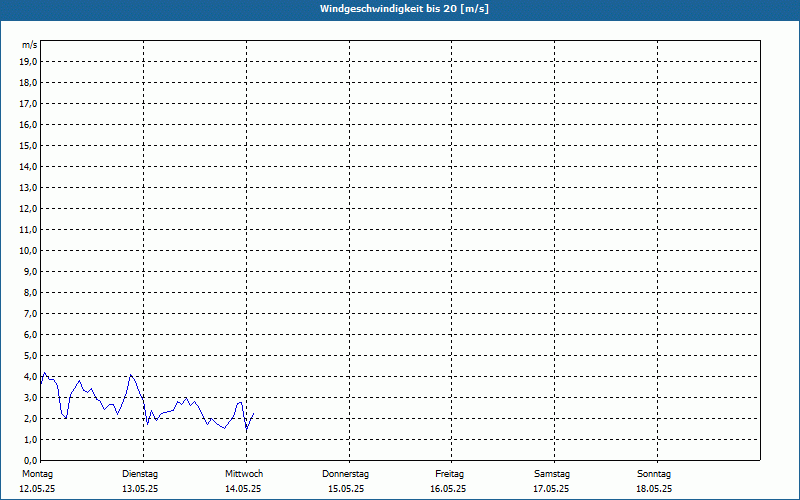Click the 0,0 y-axis value

tap(30, 460)
